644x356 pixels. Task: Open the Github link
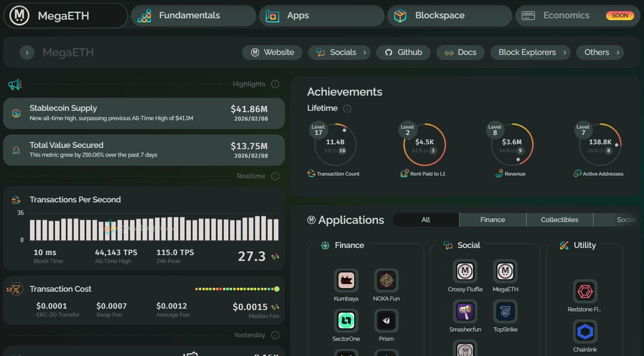click(403, 53)
